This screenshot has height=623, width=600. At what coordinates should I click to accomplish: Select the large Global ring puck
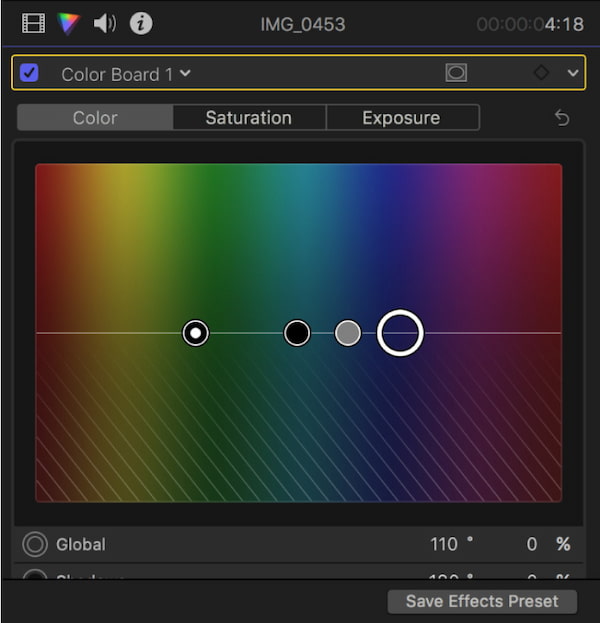[x=400, y=333]
